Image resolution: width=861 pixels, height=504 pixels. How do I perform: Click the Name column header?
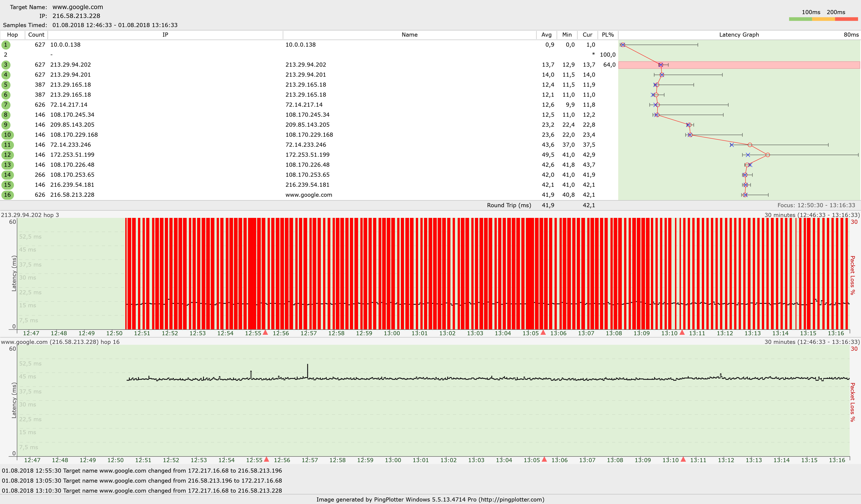click(409, 35)
